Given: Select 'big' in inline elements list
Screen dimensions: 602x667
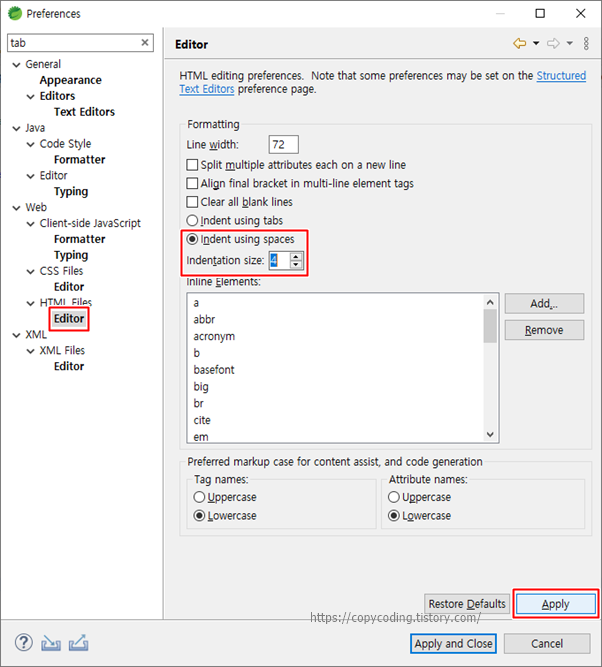Looking at the screenshot, I should 201,387.
